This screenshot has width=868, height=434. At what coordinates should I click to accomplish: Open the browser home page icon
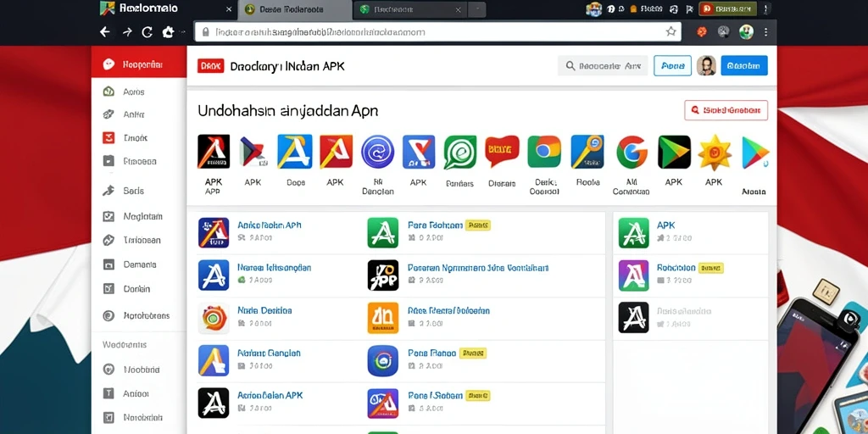(169, 32)
